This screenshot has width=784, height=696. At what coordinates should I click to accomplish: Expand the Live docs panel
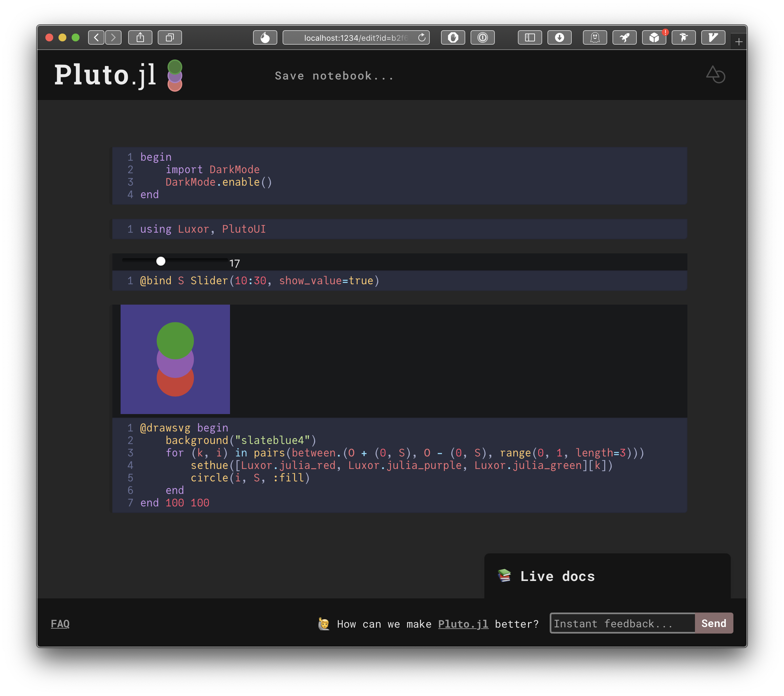click(607, 576)
